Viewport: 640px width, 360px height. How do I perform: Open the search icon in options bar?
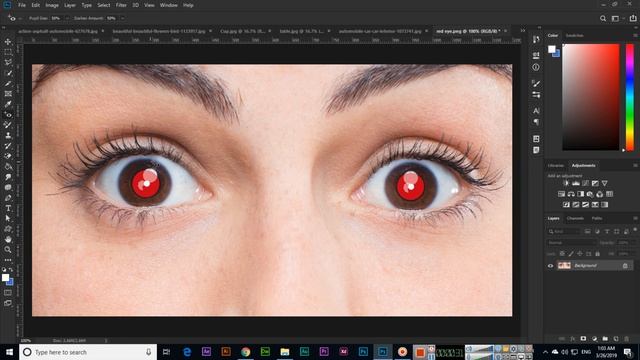click(x=603, y=18)
